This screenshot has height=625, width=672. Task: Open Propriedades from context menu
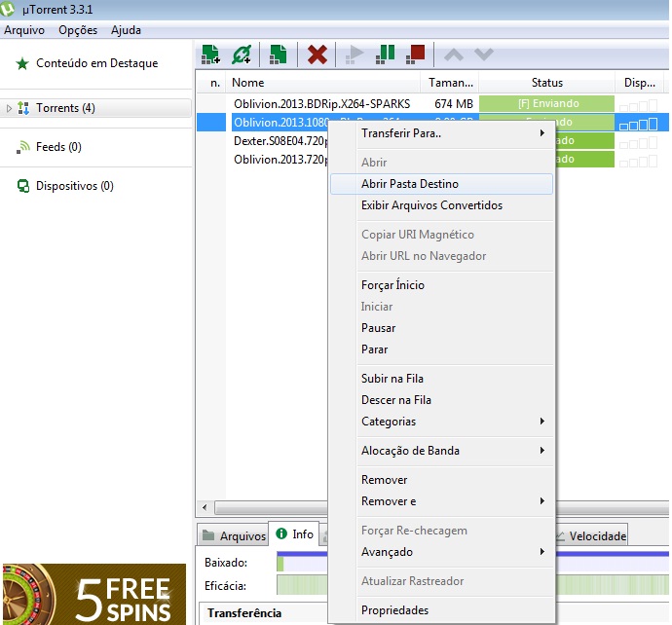(x=441, y=610)
